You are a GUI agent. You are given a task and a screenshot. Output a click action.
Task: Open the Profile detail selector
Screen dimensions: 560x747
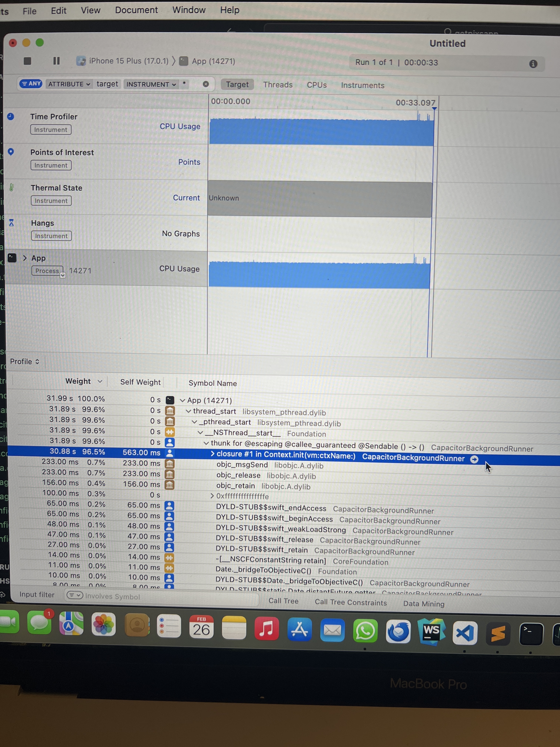[x=25, y=361]
